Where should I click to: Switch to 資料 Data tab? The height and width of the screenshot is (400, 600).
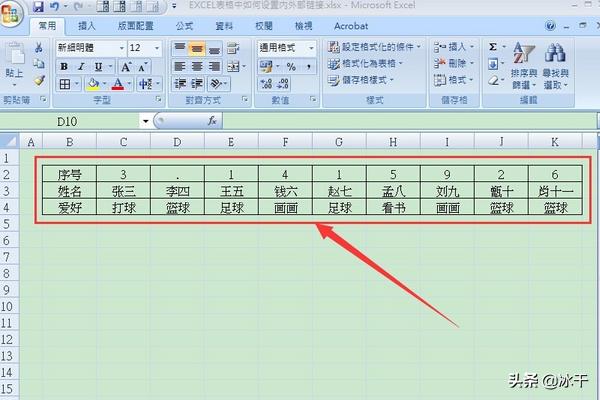coord(224,26)
